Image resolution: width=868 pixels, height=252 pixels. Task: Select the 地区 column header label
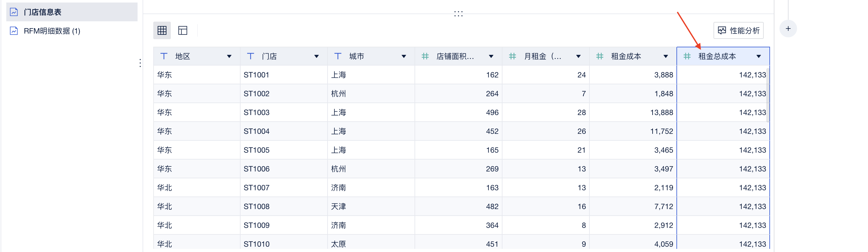click(x=183, y=56)
